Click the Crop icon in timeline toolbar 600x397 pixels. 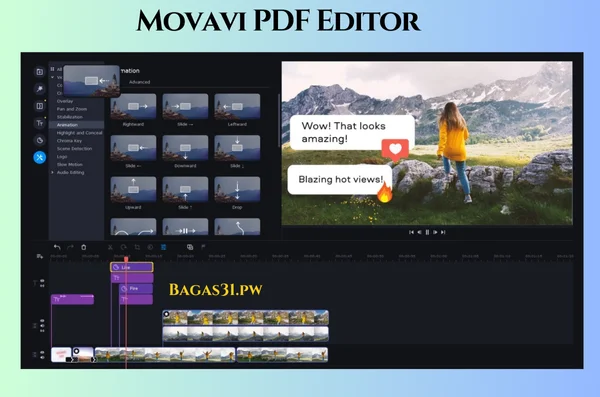(137, 247)
